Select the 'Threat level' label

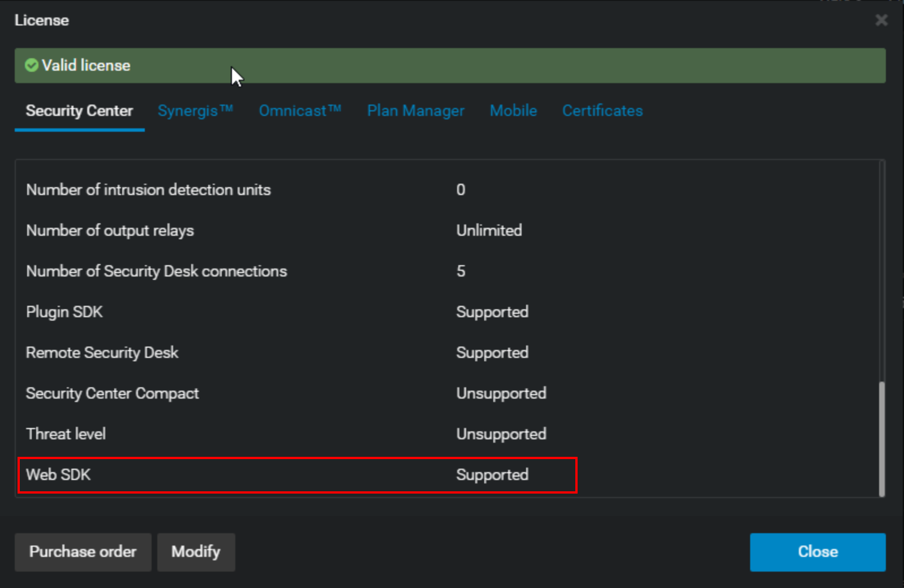[x=66, y=434]
